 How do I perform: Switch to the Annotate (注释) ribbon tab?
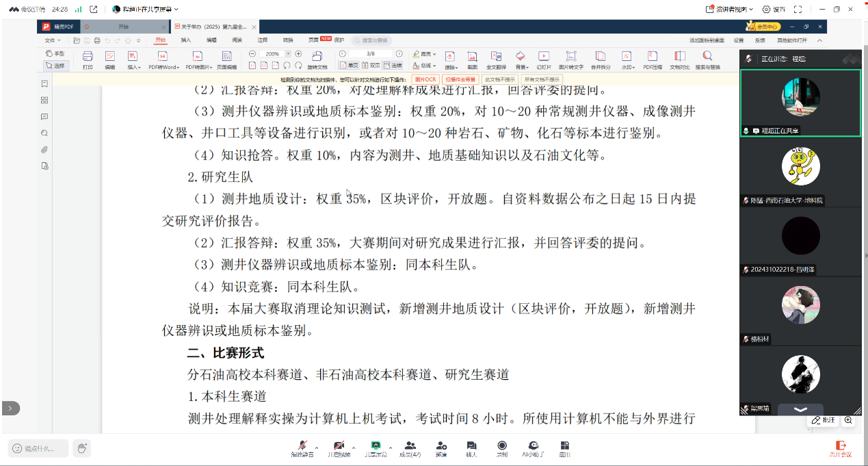click(x=263, y=40)
